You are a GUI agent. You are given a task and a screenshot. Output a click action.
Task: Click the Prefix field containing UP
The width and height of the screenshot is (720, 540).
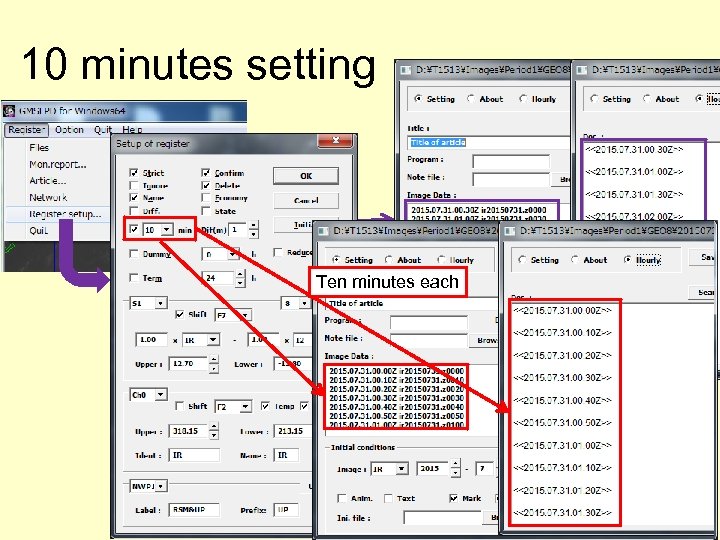click(286, 509)
